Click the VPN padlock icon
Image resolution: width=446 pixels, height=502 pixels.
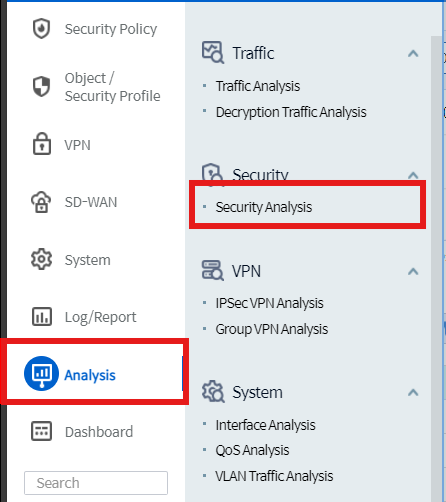coord(42,144)
